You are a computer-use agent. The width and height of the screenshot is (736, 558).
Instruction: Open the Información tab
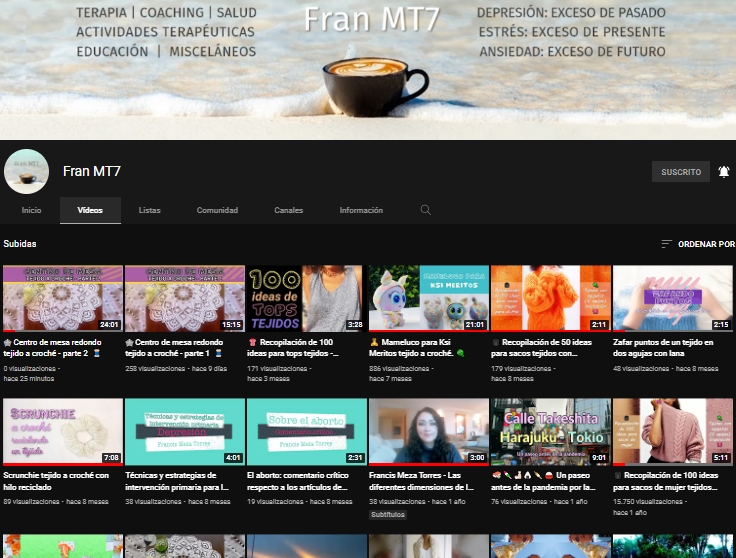(x=361, y=210)
